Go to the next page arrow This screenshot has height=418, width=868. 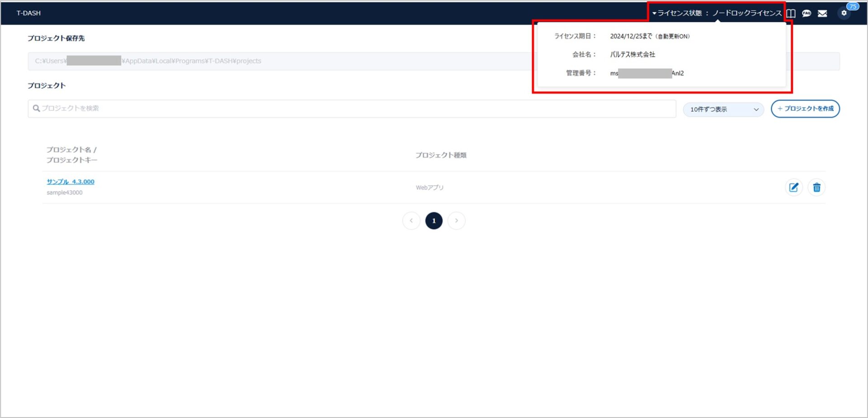(457, 221)
